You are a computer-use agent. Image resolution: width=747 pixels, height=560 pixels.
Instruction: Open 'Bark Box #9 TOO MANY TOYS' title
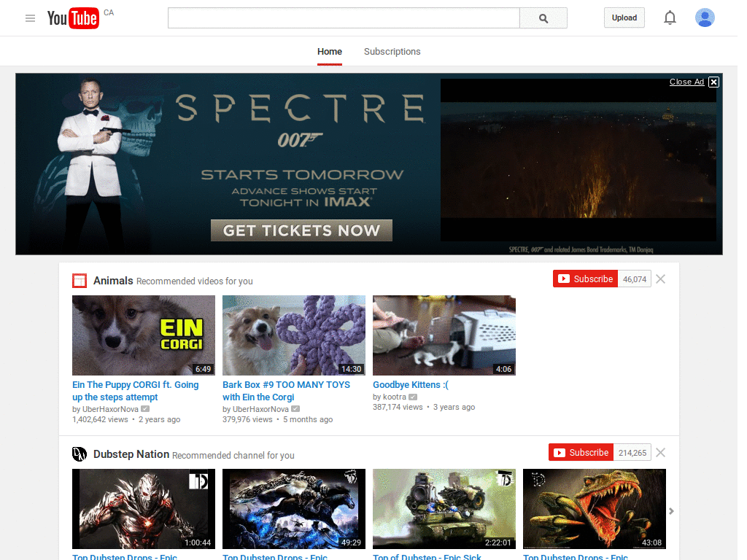coord(286,391)
